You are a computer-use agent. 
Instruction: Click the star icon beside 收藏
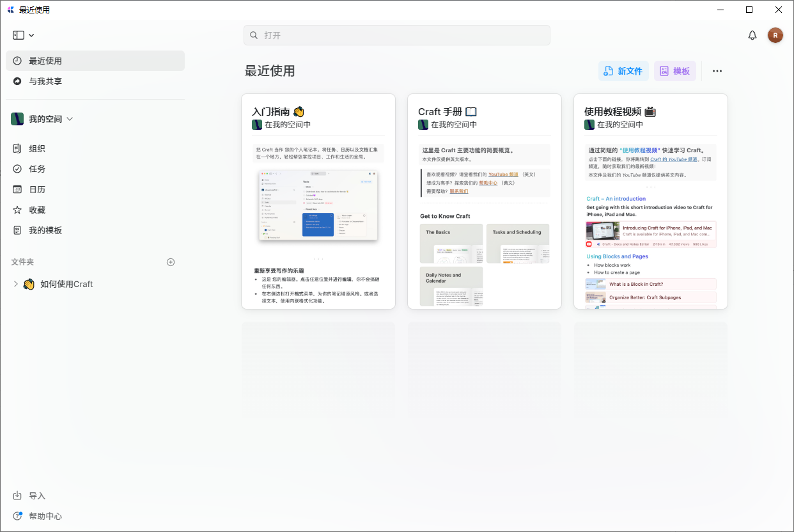pyautogui.click(x=17, y=210)
